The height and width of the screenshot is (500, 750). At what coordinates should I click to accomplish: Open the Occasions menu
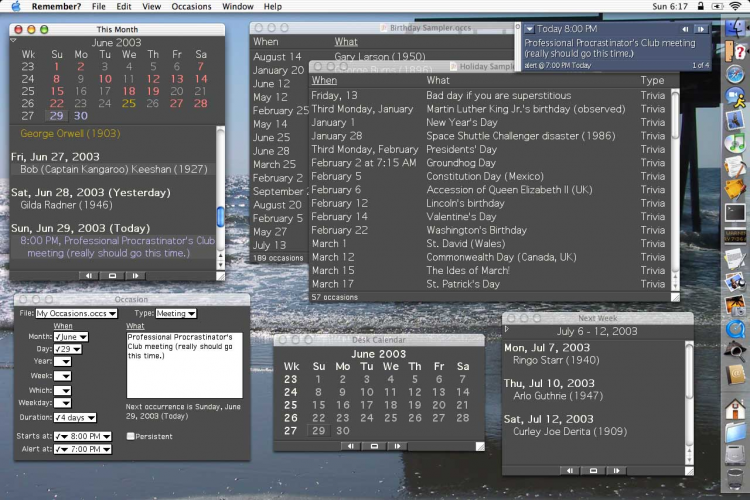click(191, 6)
